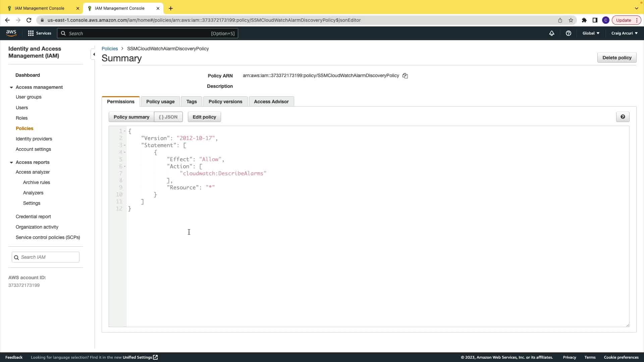Click the Search IAM input field
This screenshot has width=644, height=362.
49,257
